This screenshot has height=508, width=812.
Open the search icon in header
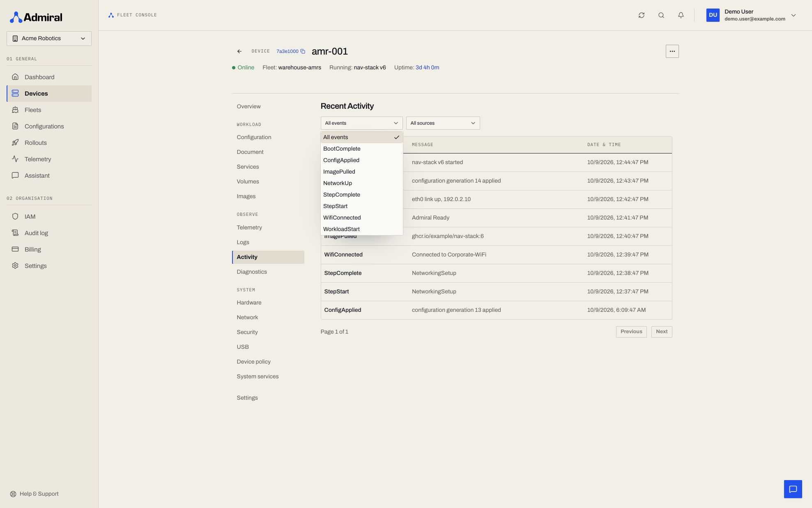661,15
